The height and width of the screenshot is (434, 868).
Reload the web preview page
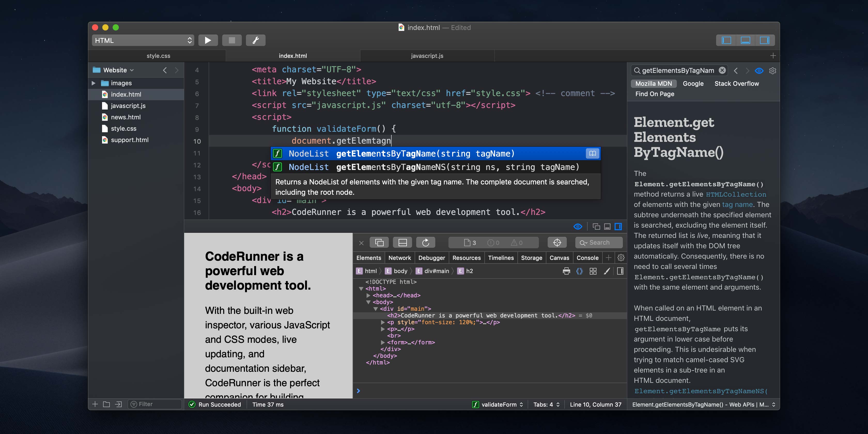pyautogui.click(x=425, y=242)
